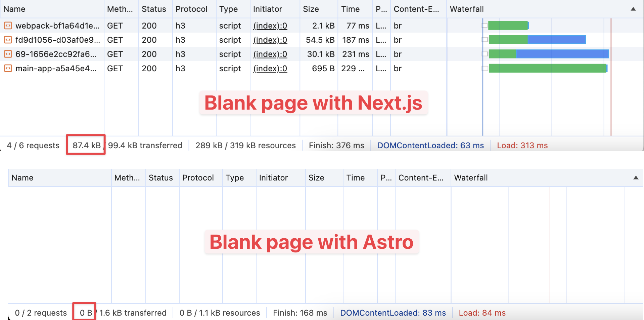The width and height of the screenshot is (644, 320).
Task: Click the 69-1656e2cc92fa6 waterfall bar
Action: [549, 54]
